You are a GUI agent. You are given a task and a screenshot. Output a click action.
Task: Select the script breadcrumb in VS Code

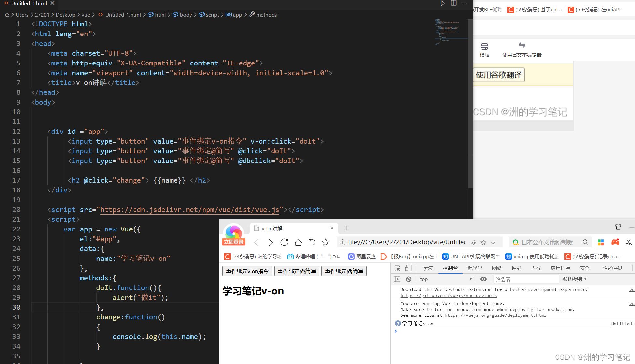209,15
